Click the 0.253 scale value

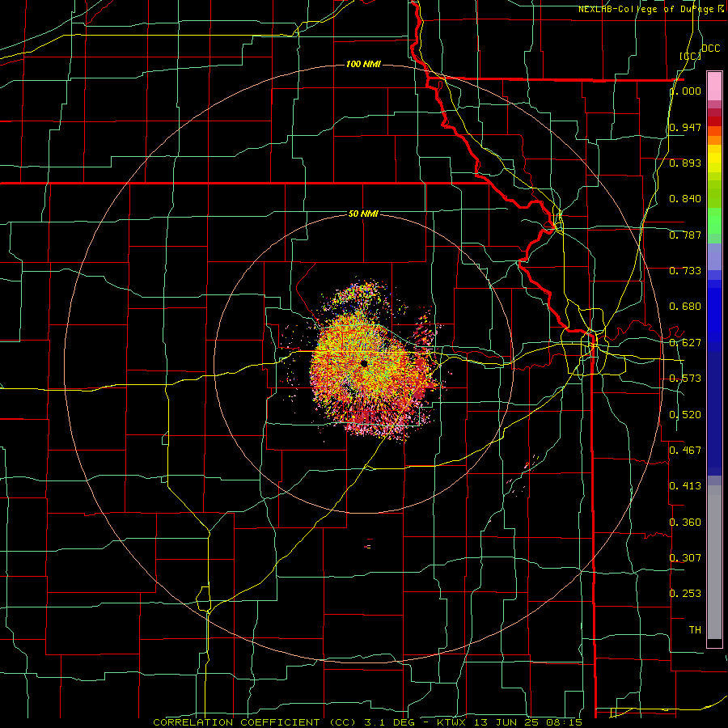coord(685,594)
